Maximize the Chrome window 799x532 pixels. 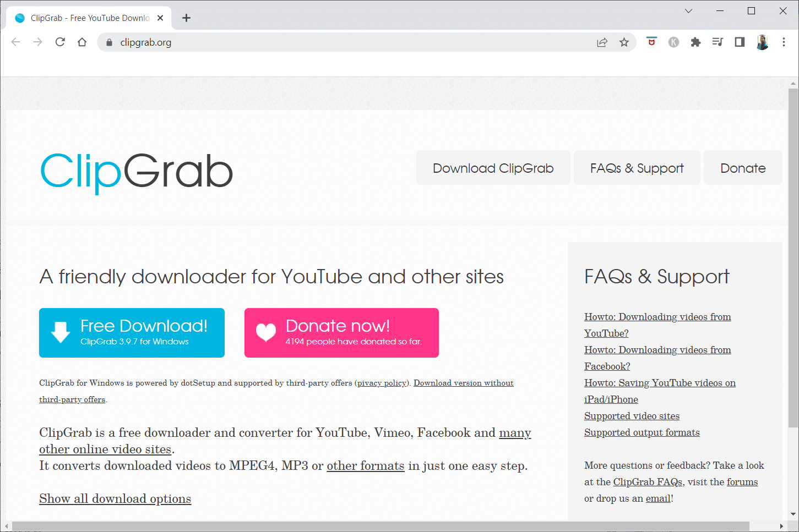pos(751,11)
